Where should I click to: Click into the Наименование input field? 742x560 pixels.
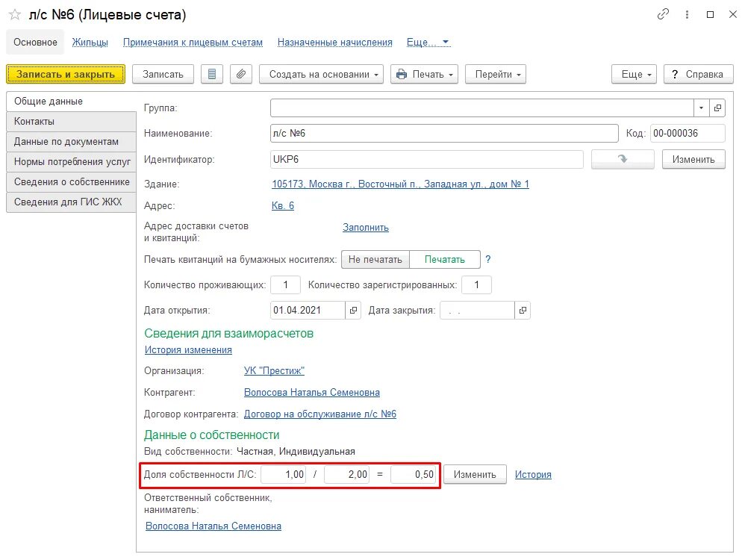pyautogui.click(x=444, y=134)
